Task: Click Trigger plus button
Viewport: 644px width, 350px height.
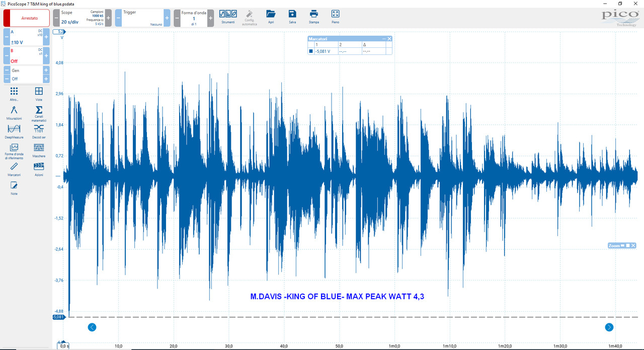Action: coord(167,18)
